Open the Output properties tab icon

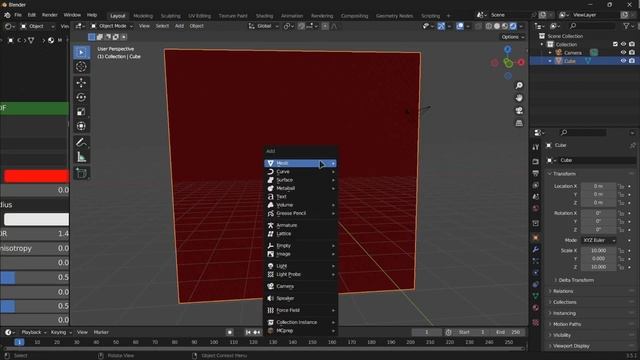[536, 173]
